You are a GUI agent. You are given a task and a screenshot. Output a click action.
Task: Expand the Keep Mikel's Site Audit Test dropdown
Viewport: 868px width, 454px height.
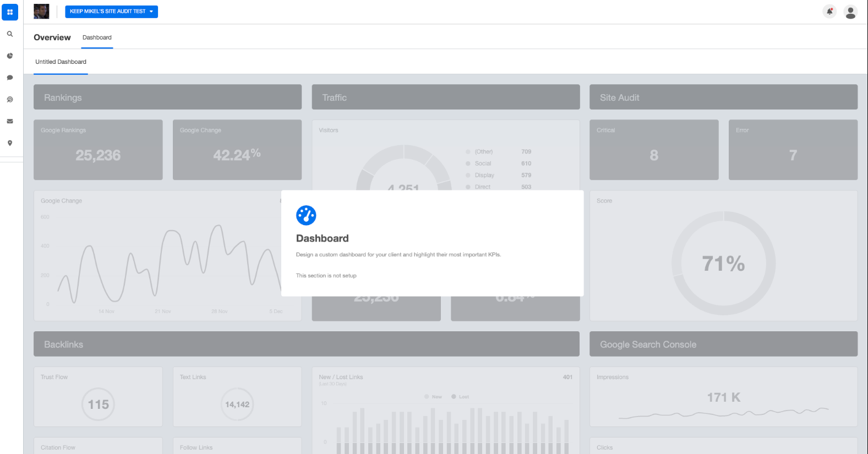click(111, 12)
